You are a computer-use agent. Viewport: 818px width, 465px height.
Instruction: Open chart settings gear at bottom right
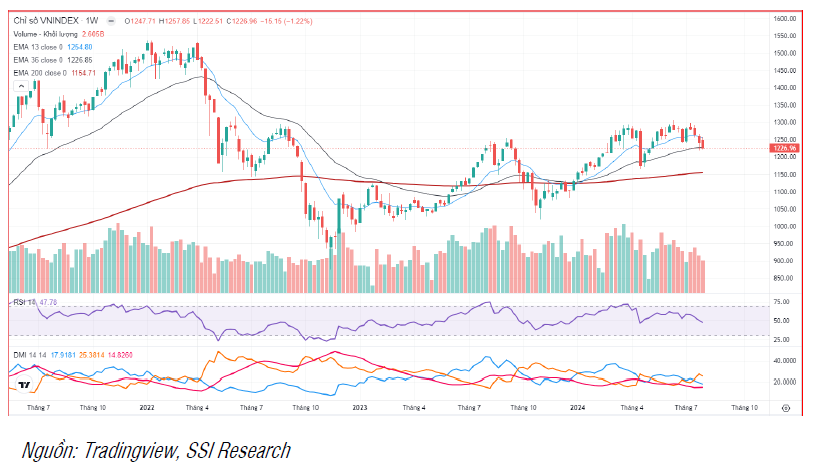786,408
